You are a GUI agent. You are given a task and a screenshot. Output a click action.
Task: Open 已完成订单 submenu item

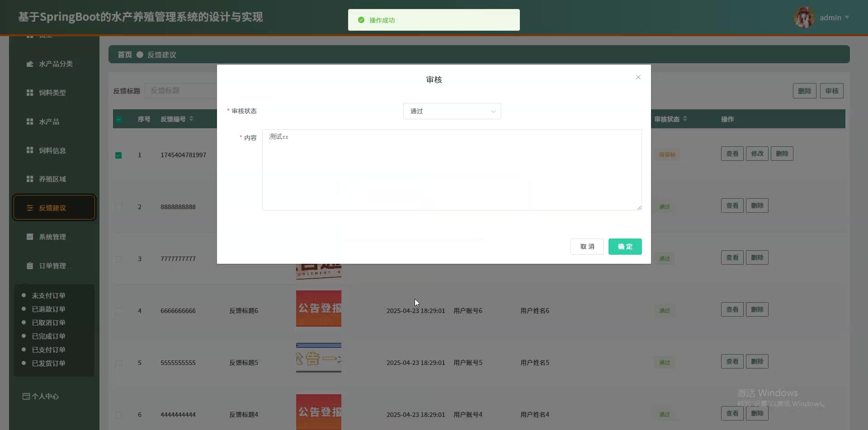[x=48, y=337]
